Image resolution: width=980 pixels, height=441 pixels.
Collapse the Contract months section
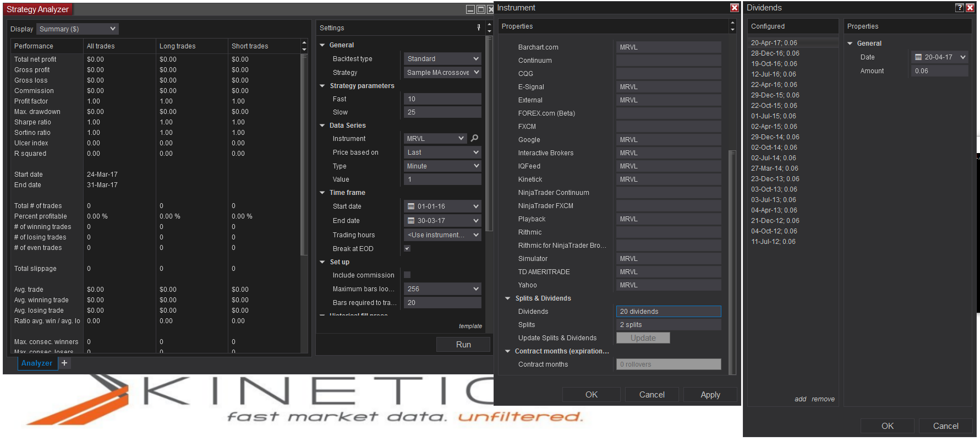tap(508, 351)
